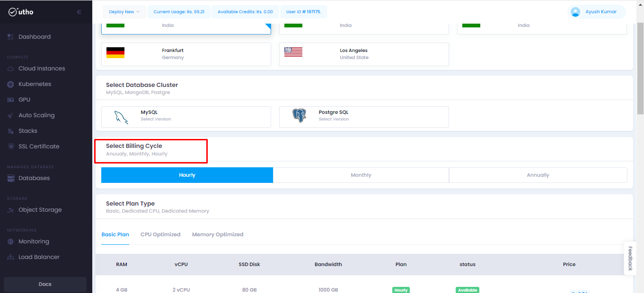644x293 pixels.
Task: Click Available Credits Rs. 0.00 badge
Action: coord(245,12)
